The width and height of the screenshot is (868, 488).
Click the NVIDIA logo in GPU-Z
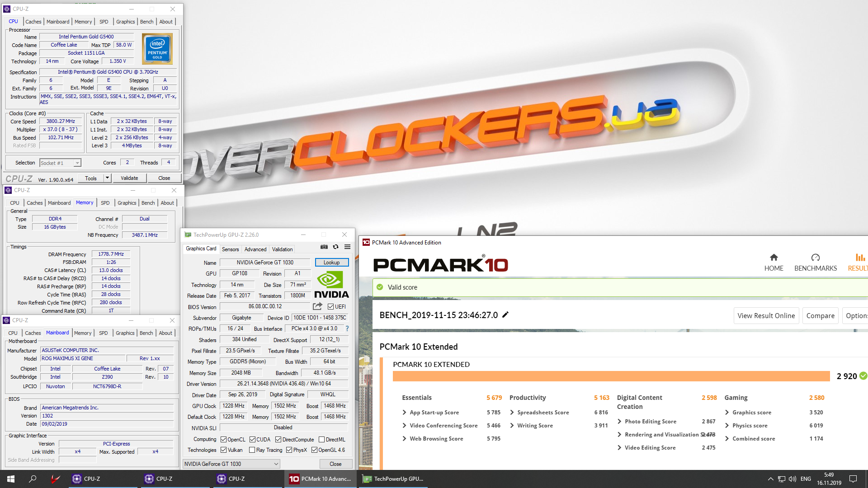click(x=331, y=285)
